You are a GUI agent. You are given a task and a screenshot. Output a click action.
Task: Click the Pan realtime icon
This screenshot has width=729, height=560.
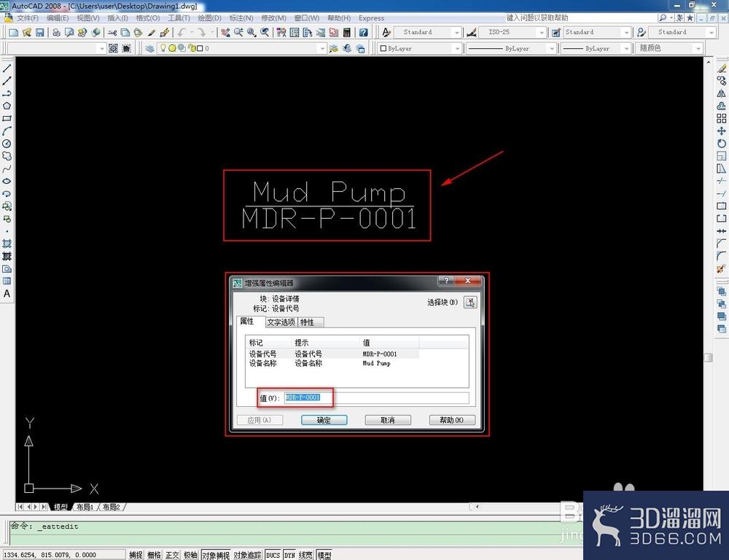[x=225, y=33]
